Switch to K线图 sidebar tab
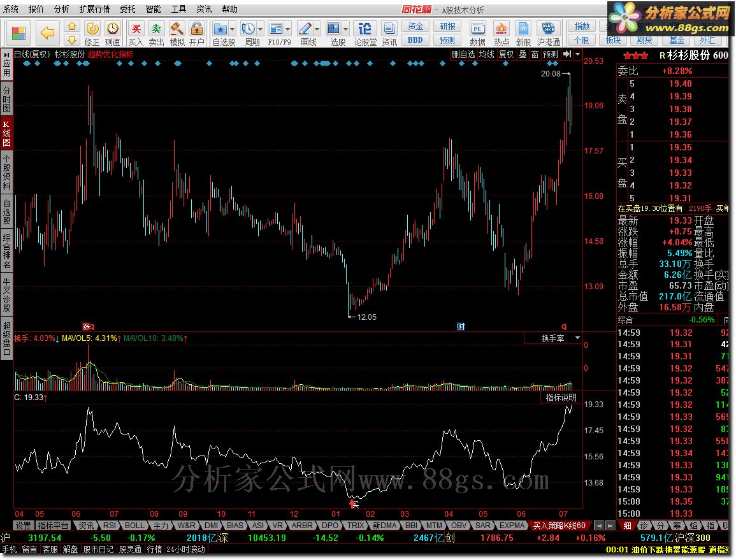This screenshot has width=736, height=560. [x=6, y=133]
